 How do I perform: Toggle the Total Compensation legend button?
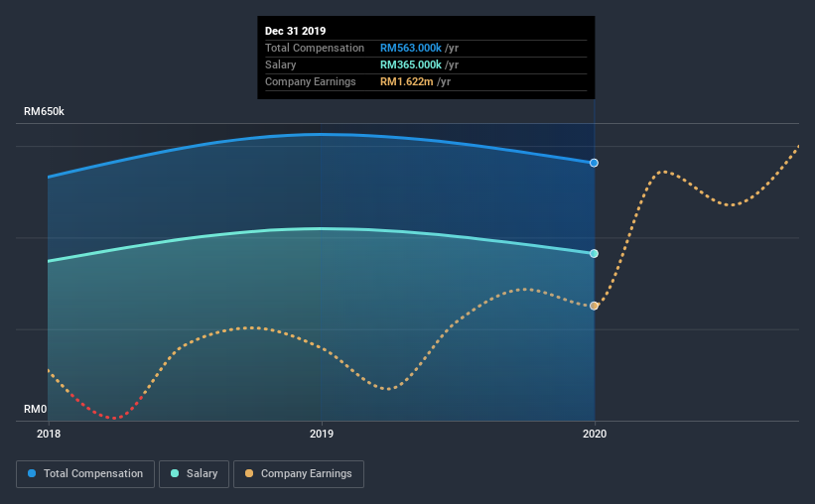[85, 474]
